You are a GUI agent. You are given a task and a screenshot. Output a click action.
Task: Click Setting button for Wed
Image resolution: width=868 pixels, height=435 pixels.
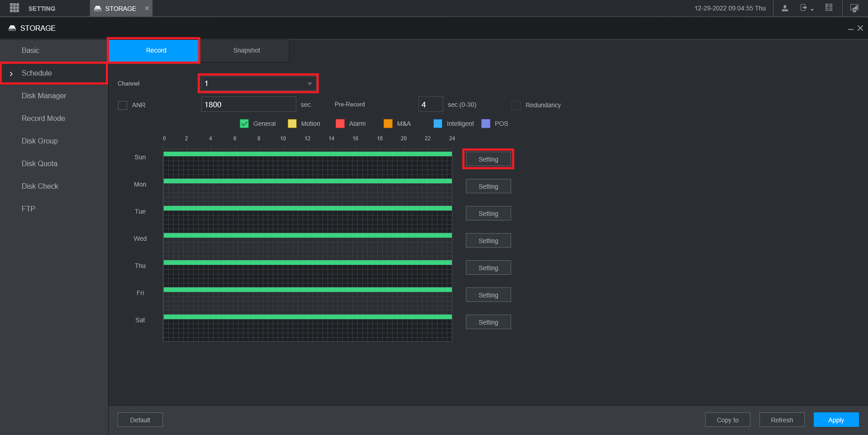[488, 240]
